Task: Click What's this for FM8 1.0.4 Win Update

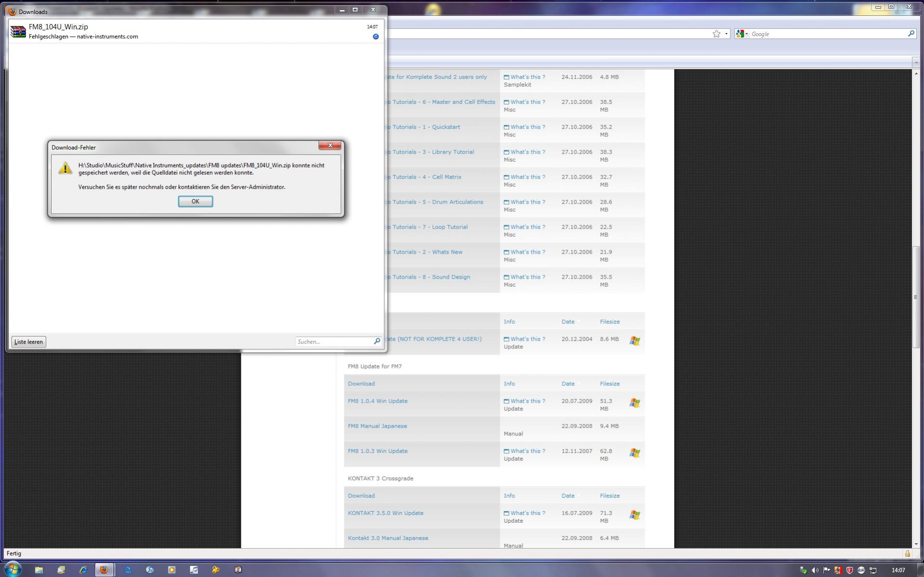Action: pyautogui.click(x=524, y=401)
